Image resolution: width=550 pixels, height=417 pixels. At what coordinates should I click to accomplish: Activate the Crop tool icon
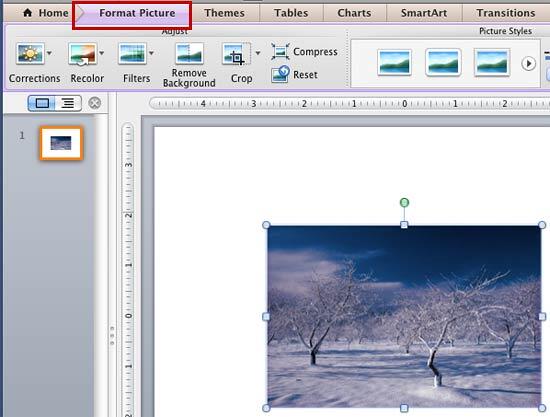click(x=236, y=54)
